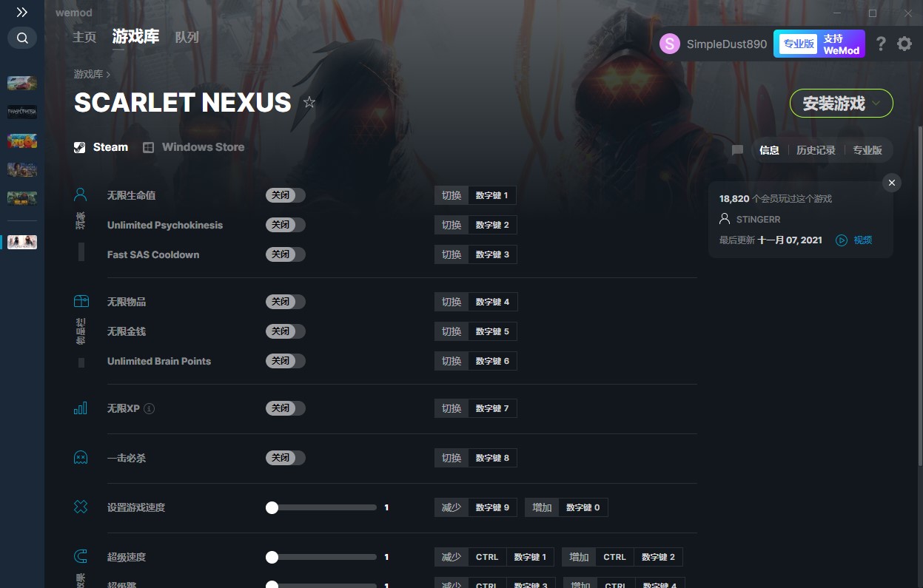Click the STINGERR author name
The width and height of the screenshot is (923, 588).
tap(758, 220)
